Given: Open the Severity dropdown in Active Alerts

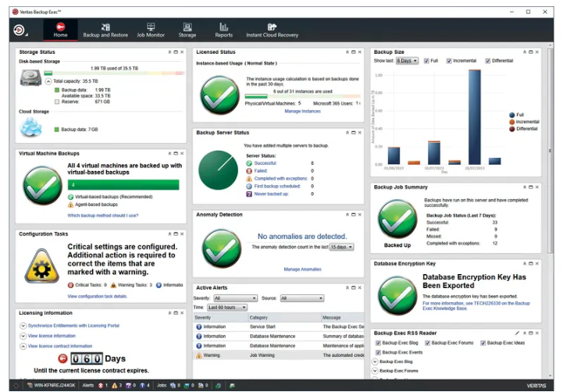Looking at the screenshot, I should pos(235,298).
